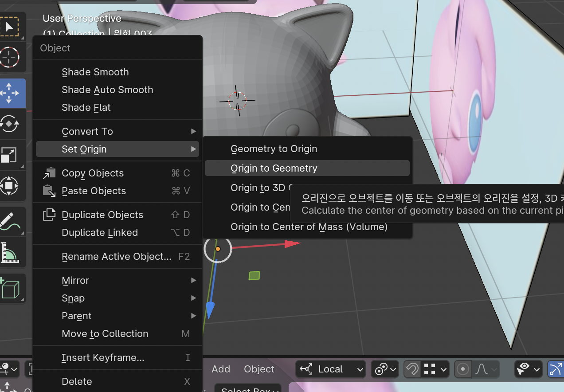The image size is (564, 392).
Task: Choose Delete from the Object menu
Action: coord(117,381)
